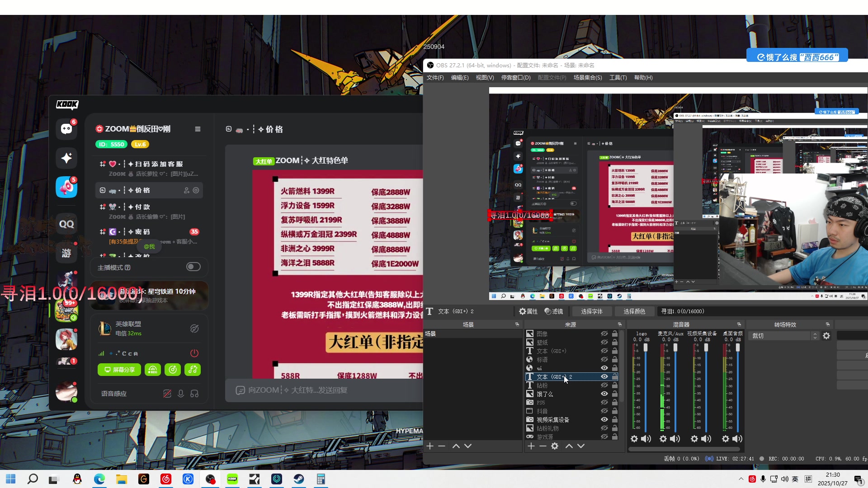868x488 pixels.
Task: Click the 选择字体 button
Action: pyautogui.click(x=591, y=311)
